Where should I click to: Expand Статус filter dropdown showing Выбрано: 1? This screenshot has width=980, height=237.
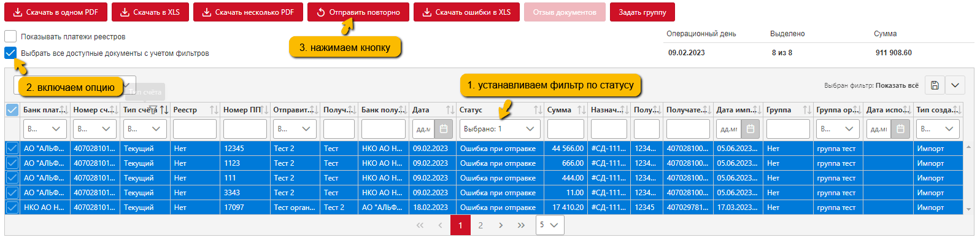coord(499,129)
